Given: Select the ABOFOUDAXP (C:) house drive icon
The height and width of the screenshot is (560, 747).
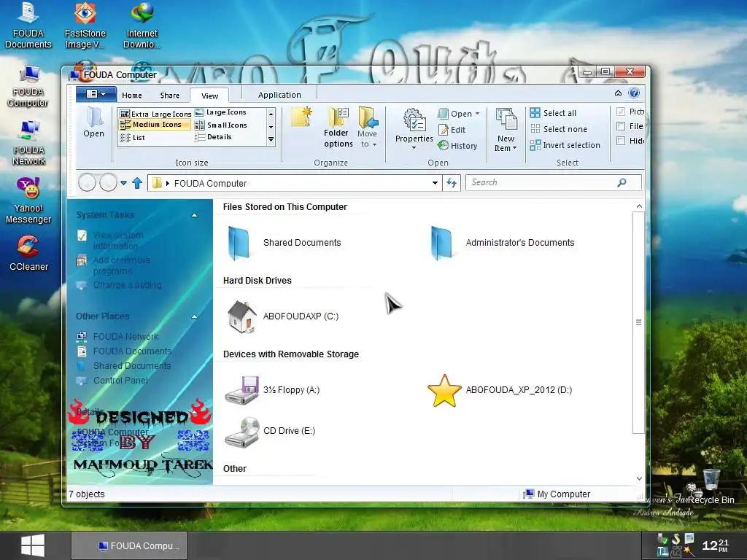Looking at the screenshot, I should (x=242, y=316).
